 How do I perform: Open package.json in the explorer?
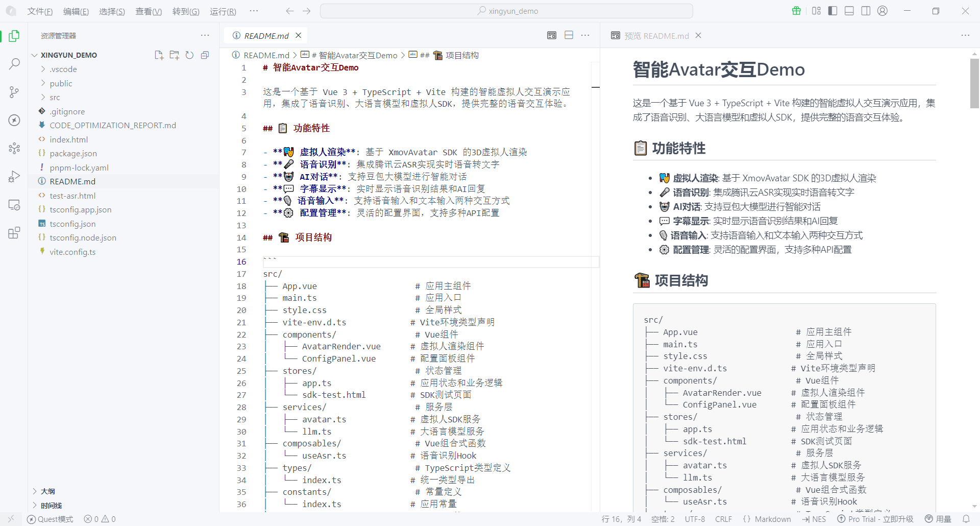tap(73, 153)
